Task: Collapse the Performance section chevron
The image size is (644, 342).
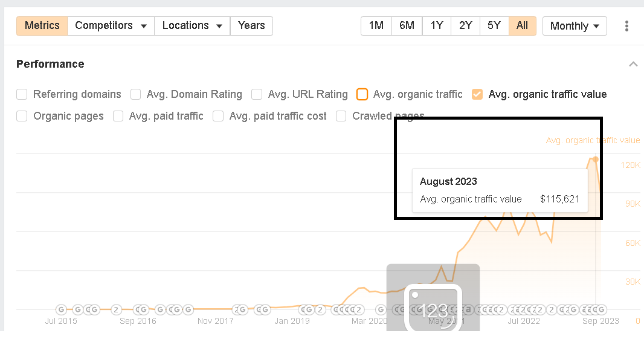Action: pos(633,64)
